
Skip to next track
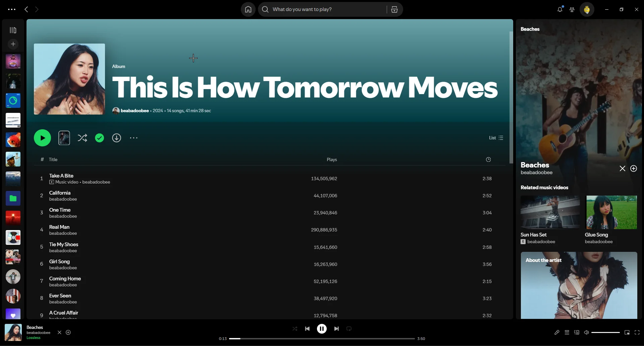[x=336, y=329]
